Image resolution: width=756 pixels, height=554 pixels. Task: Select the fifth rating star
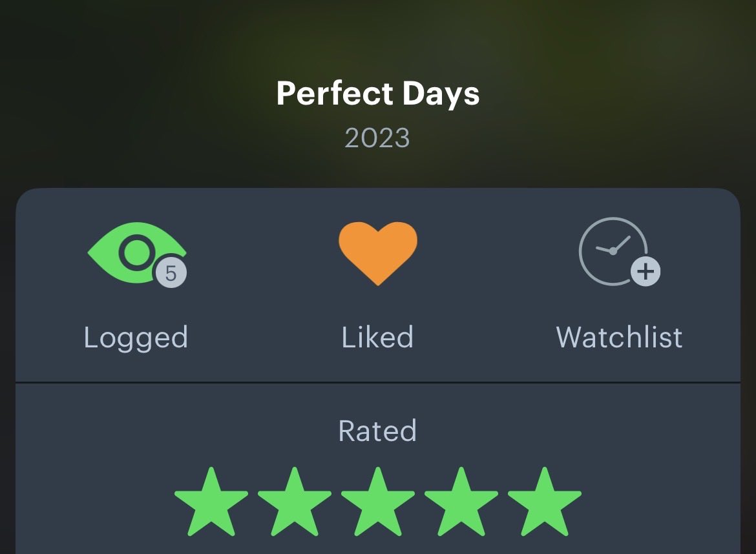click(x=545, y=502)
